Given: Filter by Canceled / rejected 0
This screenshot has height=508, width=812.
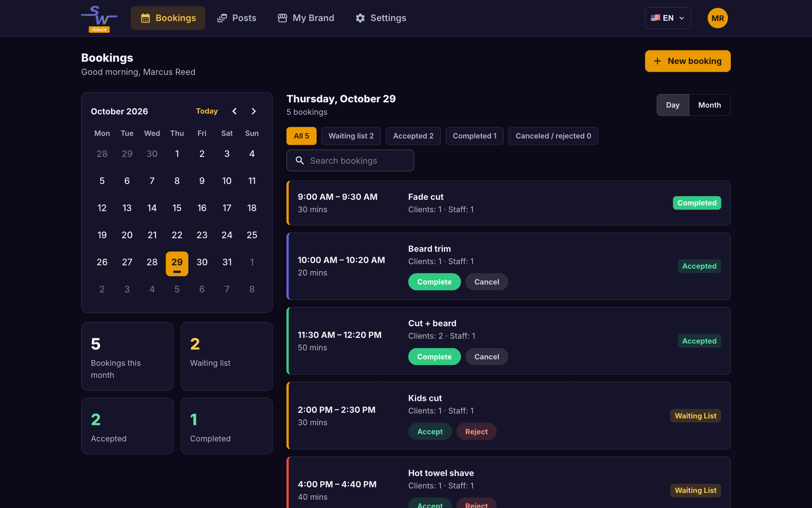Looking at the screenshot, I should click(553, 136).
